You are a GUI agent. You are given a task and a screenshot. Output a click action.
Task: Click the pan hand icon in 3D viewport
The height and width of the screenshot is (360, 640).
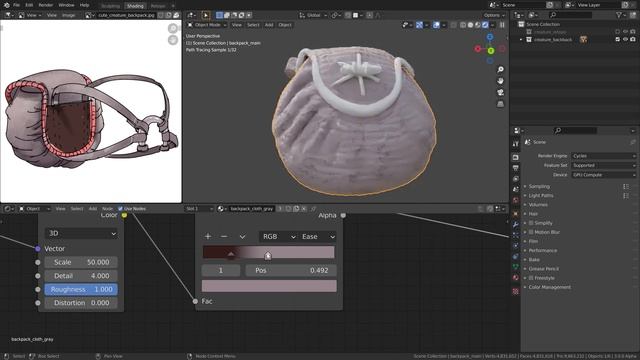click(x=500, y=81)
